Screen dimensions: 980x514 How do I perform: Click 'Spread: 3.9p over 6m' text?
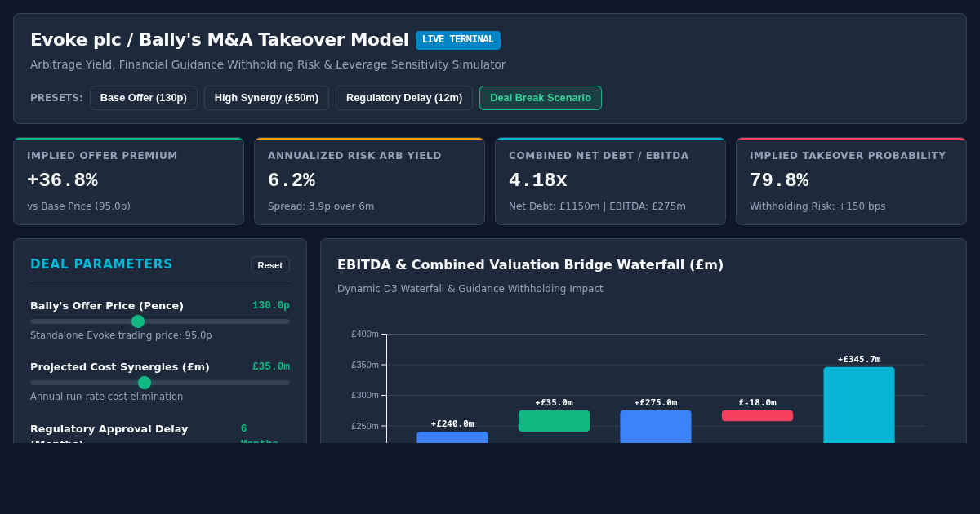pyautogui.click(x=321, y=206)
